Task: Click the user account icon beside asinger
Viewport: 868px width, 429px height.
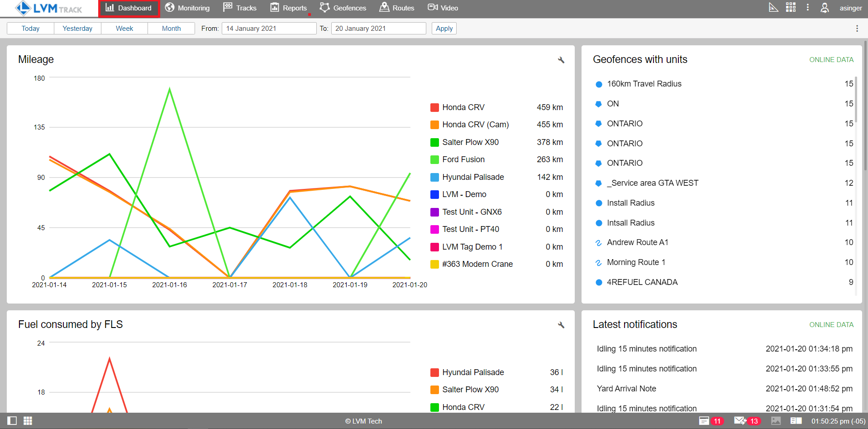Action: click(825, 8)
